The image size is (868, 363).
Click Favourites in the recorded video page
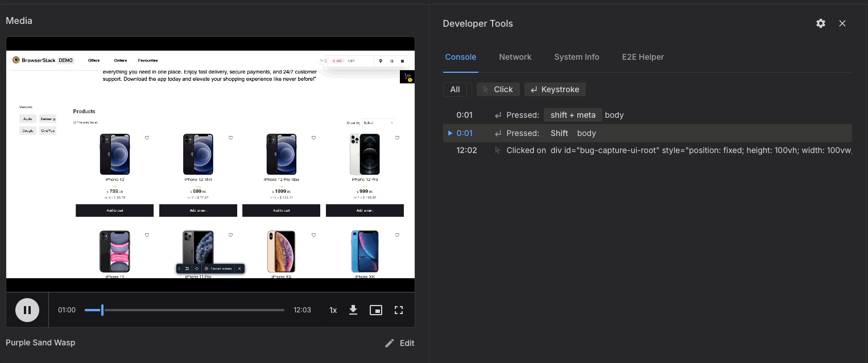pos(148,60)
